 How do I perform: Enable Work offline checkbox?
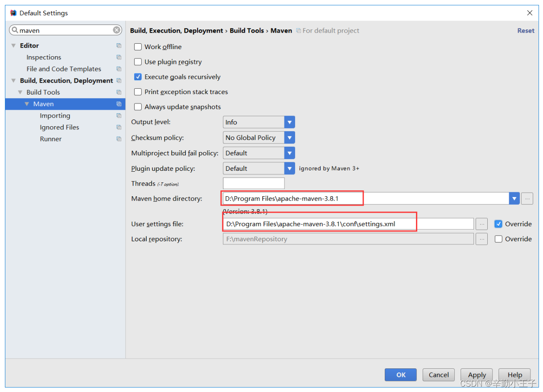pyautogui.click(x=138, y=47)
